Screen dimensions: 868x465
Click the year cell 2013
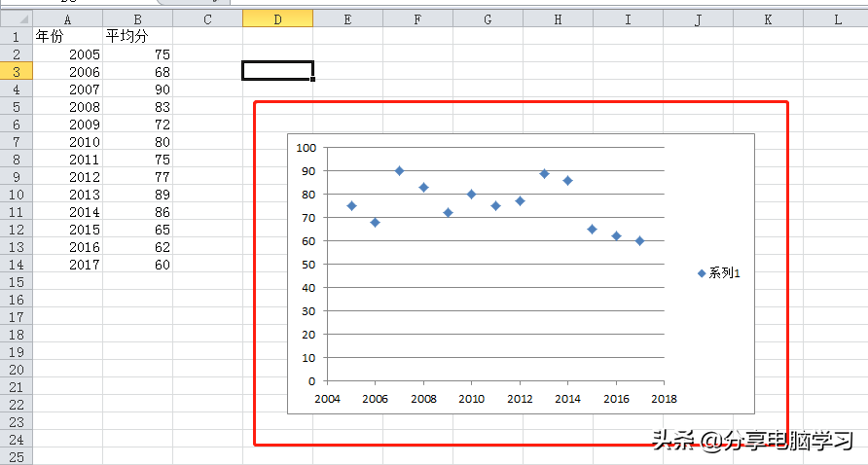click(x=67, y=195)
